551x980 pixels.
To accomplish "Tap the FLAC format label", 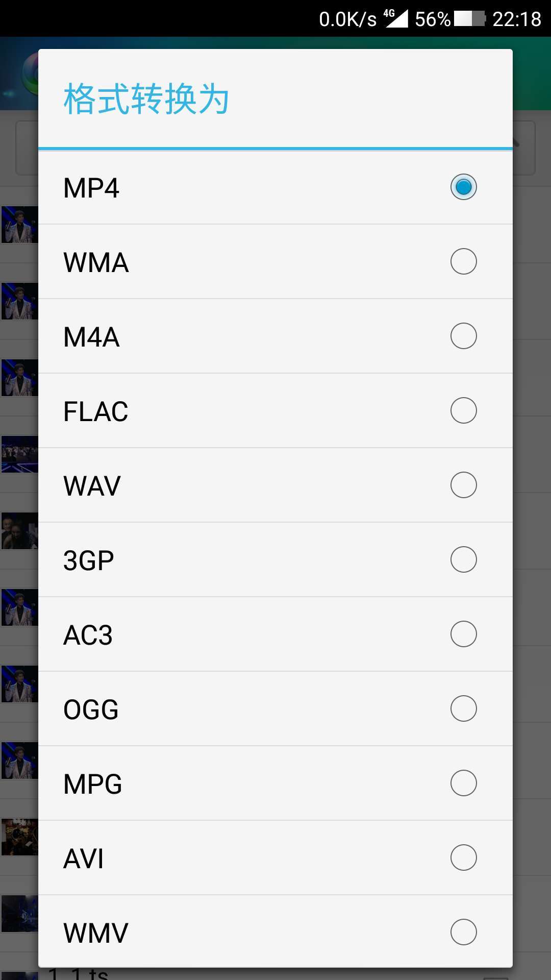I will point(95,411).
